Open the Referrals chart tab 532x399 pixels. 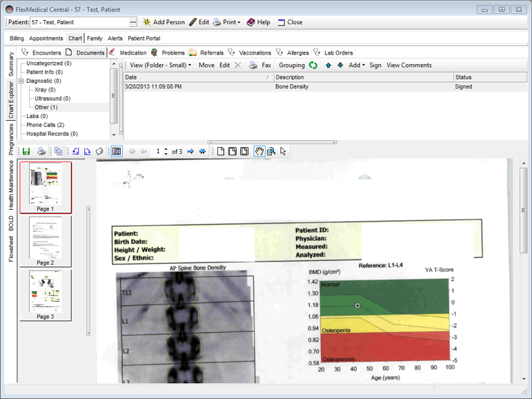point(206,52)
